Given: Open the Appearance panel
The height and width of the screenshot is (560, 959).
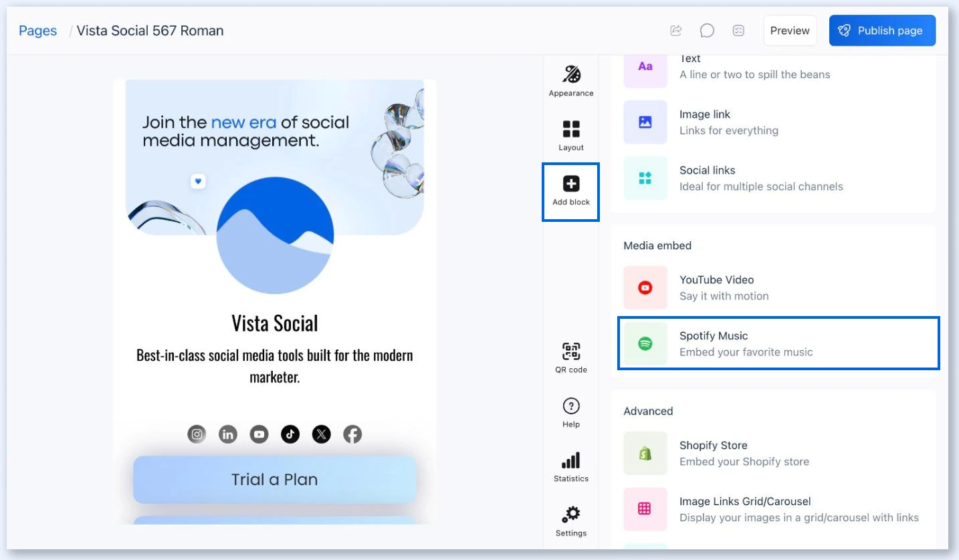Looking at the screenshot, I should pos(571,81).
